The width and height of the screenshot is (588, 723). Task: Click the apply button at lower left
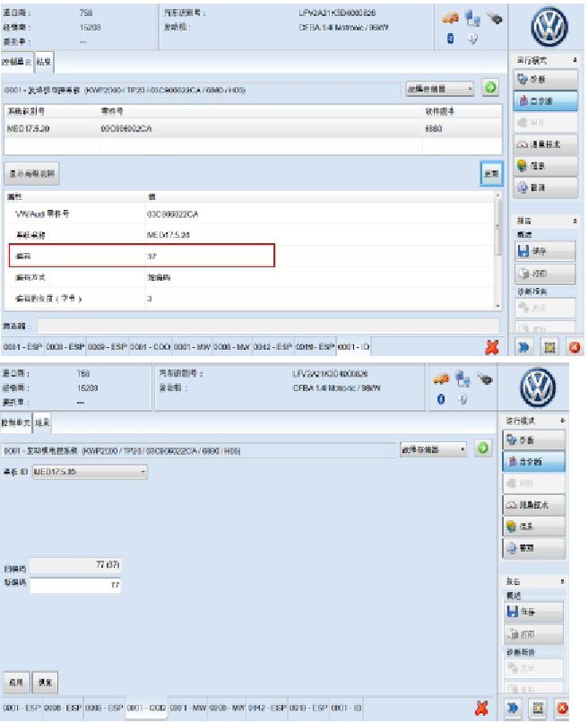(16, 682)
